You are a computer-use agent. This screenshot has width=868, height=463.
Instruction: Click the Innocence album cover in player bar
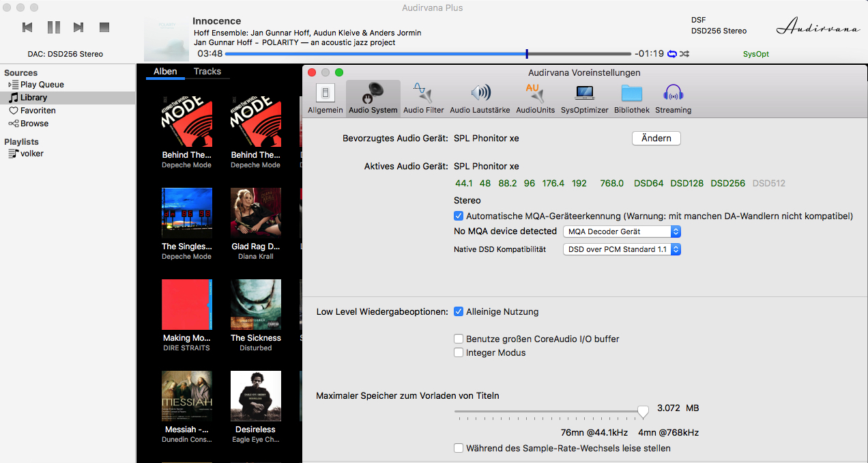click(167, 40)
